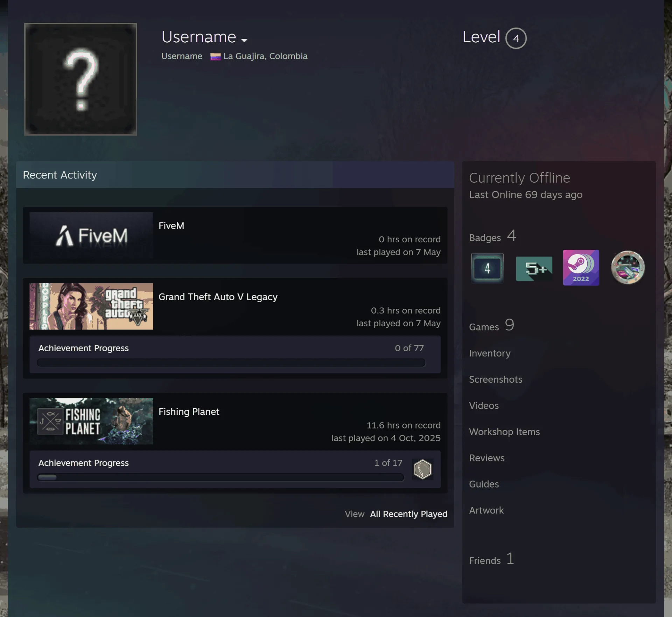Open Workshop Items

tap(504, 432)
